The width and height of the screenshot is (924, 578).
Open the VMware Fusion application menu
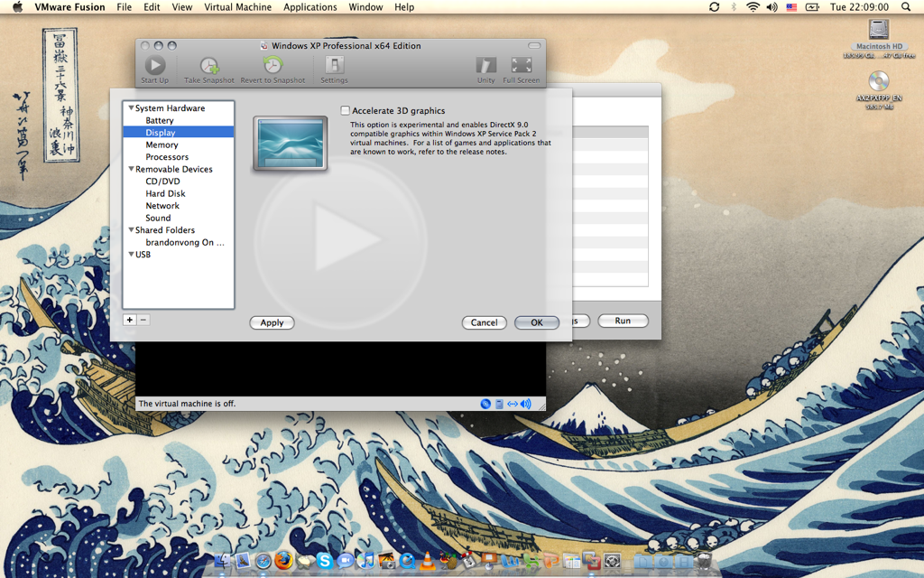click(x=69, y=7)
